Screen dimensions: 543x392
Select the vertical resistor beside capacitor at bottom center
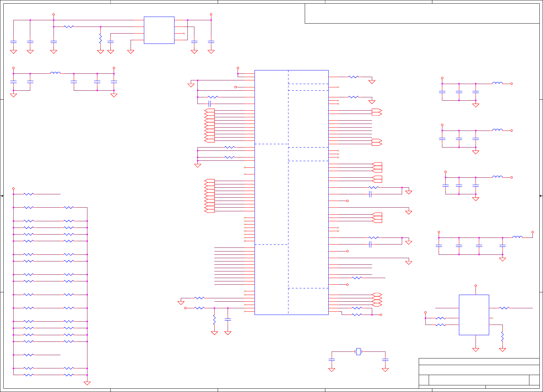coord(214,320)
